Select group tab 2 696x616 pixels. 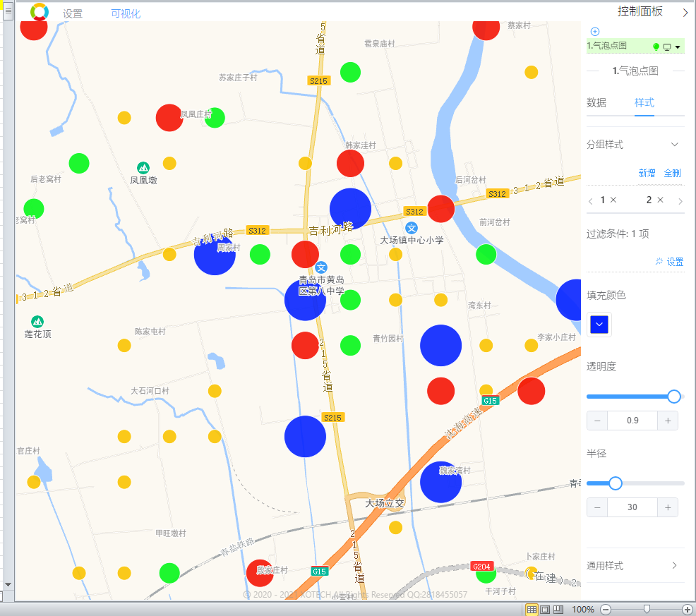649,200
